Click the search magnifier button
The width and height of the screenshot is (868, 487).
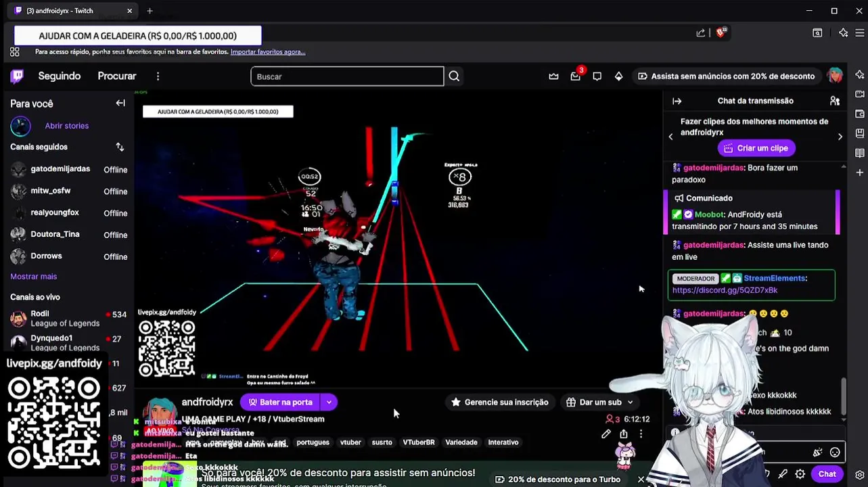(454, 76)
